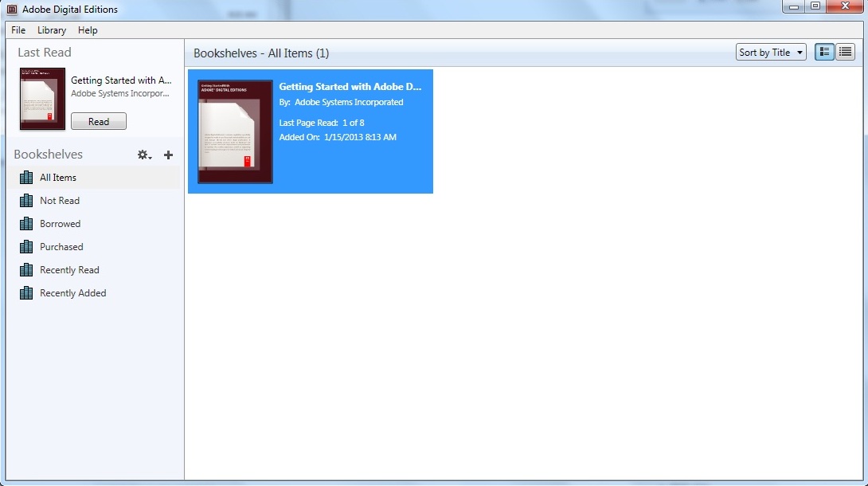Open the Library menu
The height and width of the screenshot is (486, 868).
pos(52,30)
